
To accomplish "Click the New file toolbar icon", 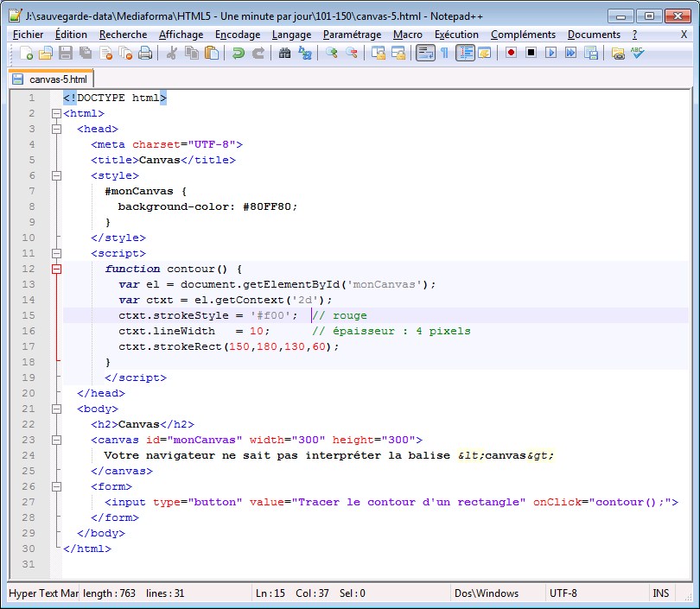I will [27, 54].
